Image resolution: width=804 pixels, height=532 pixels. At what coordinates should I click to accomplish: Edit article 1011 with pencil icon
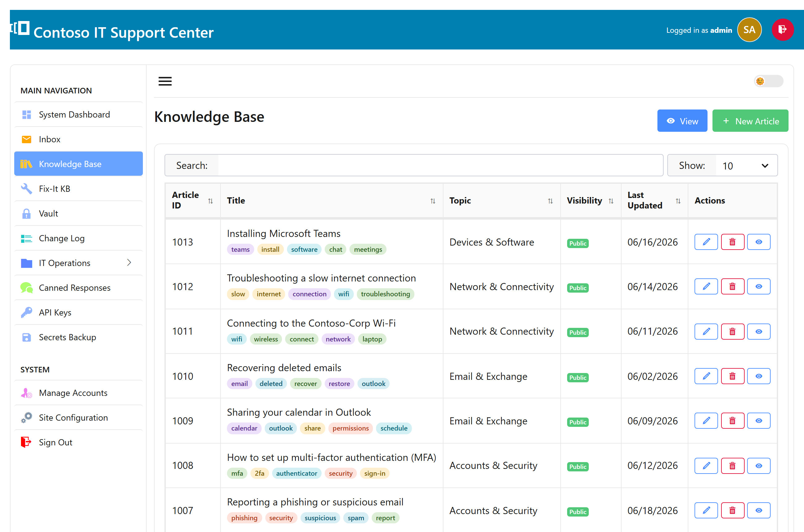click(706, 332)
